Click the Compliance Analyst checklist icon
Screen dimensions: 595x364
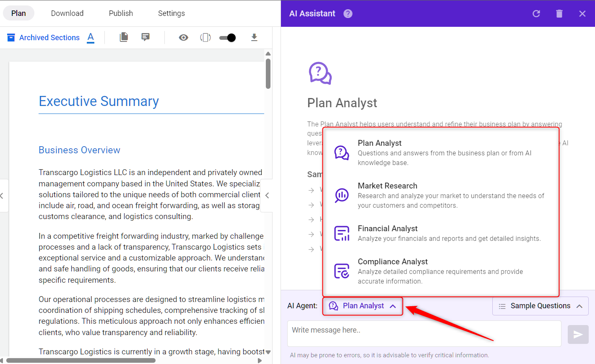tap(342, 271)
